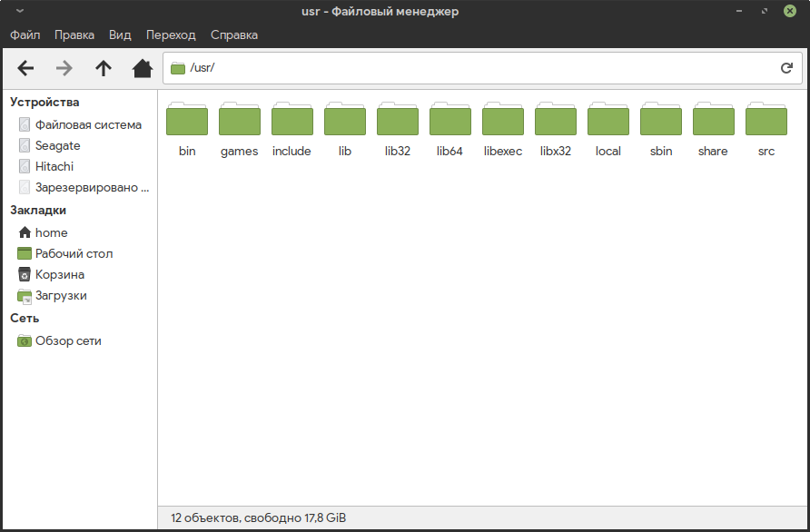Close the file manager window

tap(790, 11)
